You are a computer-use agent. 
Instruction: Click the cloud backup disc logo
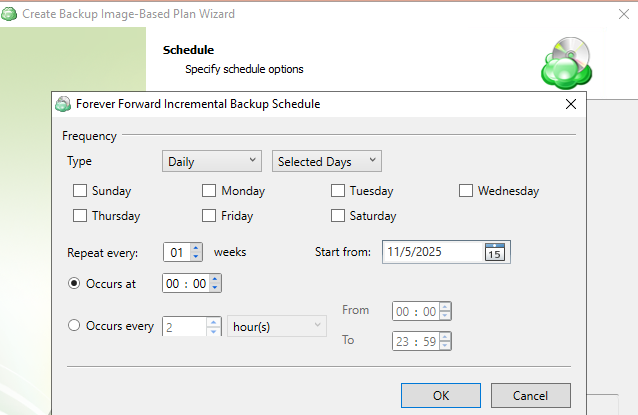point(567,63)
